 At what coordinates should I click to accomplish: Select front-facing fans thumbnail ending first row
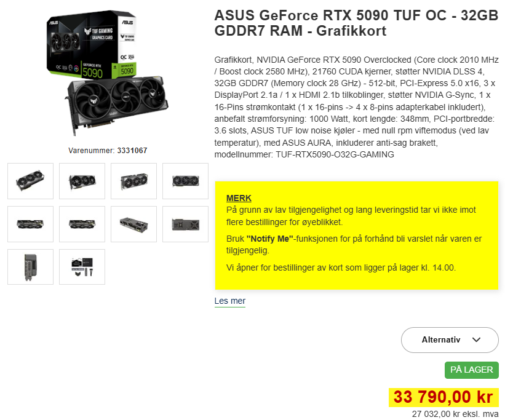pos(186,181)
